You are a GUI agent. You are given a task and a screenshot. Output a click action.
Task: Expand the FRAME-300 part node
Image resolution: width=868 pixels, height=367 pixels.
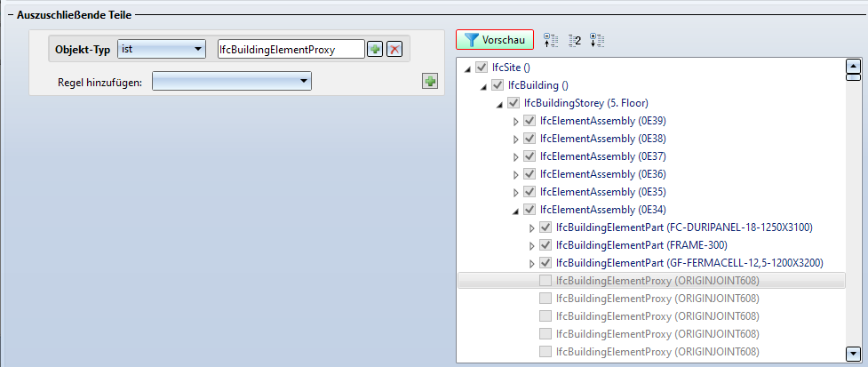point(532,245)
